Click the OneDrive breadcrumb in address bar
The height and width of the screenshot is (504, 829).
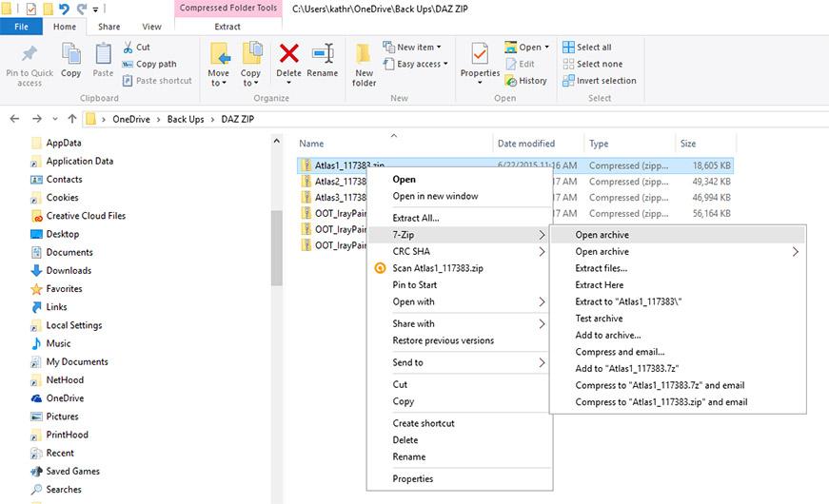tap(131, 120)
